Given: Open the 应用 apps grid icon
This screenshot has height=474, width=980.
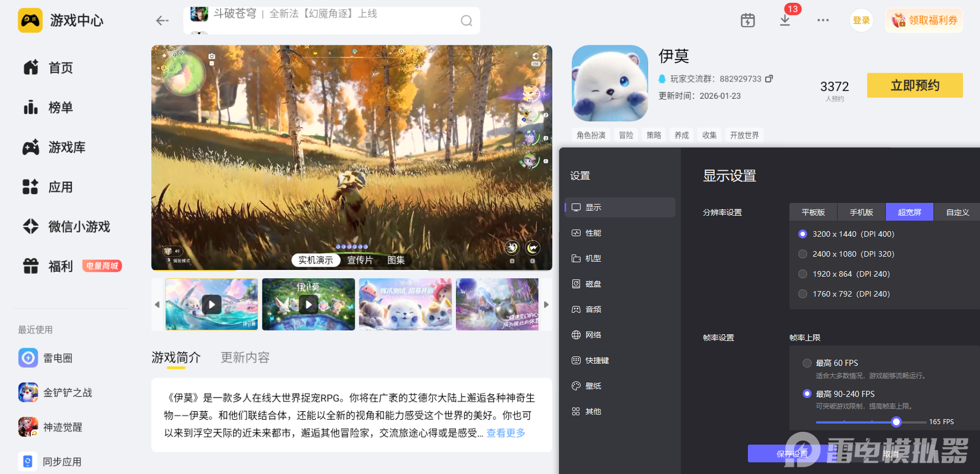Looking at the screenshot, I should 31,187.
